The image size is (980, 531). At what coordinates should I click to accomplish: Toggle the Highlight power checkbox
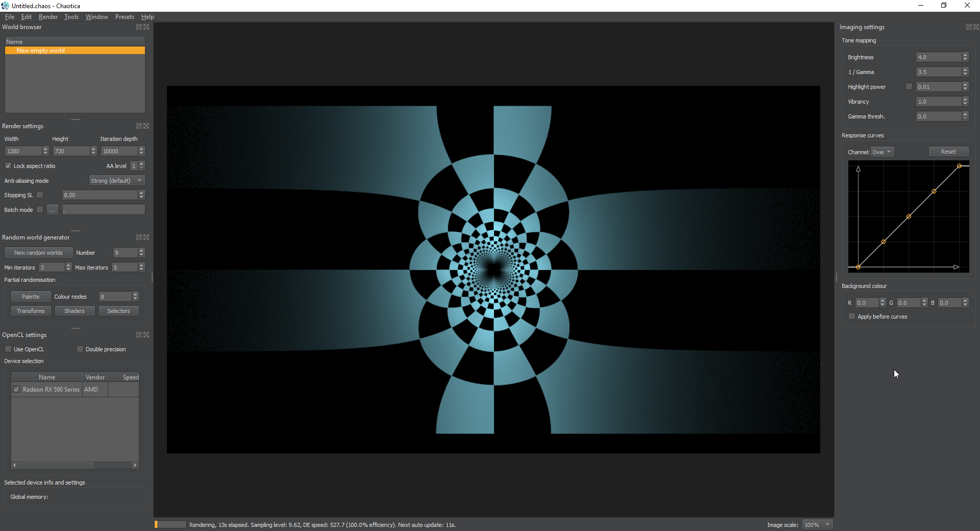[x=909, y=87]
